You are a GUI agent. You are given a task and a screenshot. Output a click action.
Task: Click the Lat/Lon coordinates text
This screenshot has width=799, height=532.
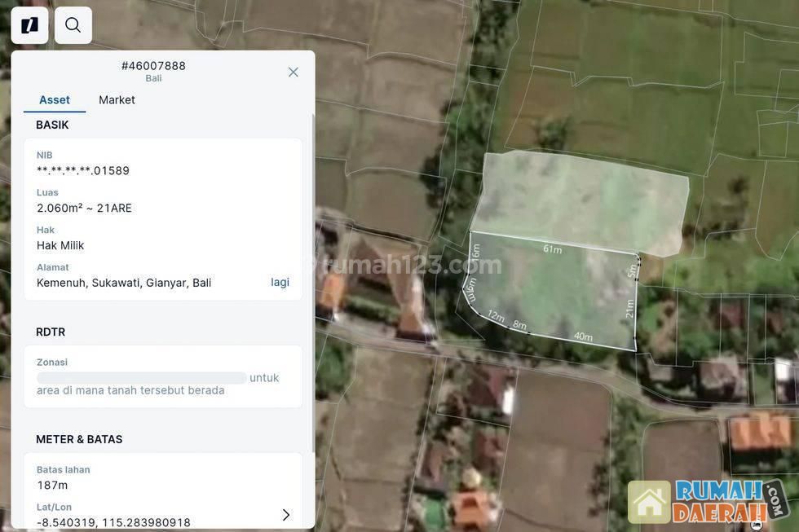[113, 522]
